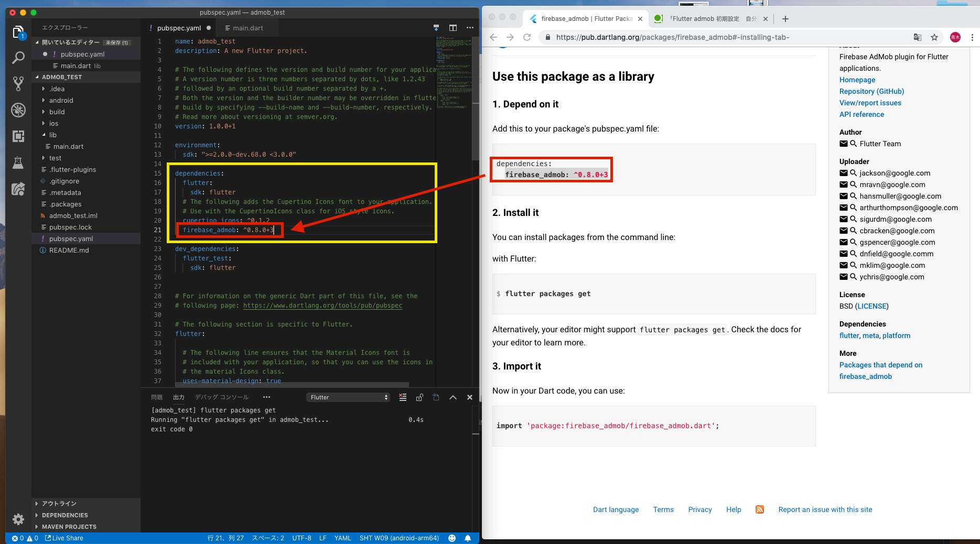Viewport: 980px width, 544px height.
Task: Open the LICENSE link
Action: pyautogui.click(x=872, y=306)
